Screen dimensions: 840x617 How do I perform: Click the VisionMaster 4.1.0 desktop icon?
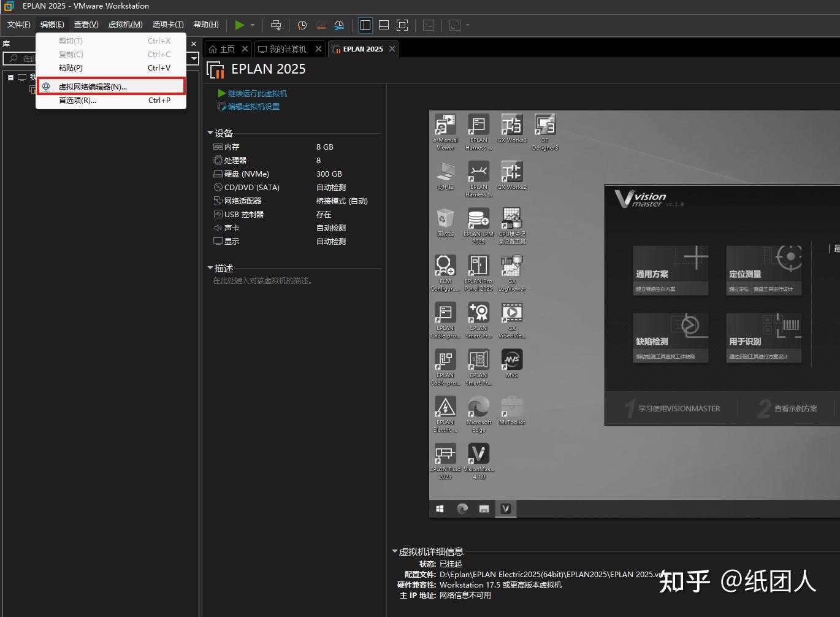tap(478, 461)
